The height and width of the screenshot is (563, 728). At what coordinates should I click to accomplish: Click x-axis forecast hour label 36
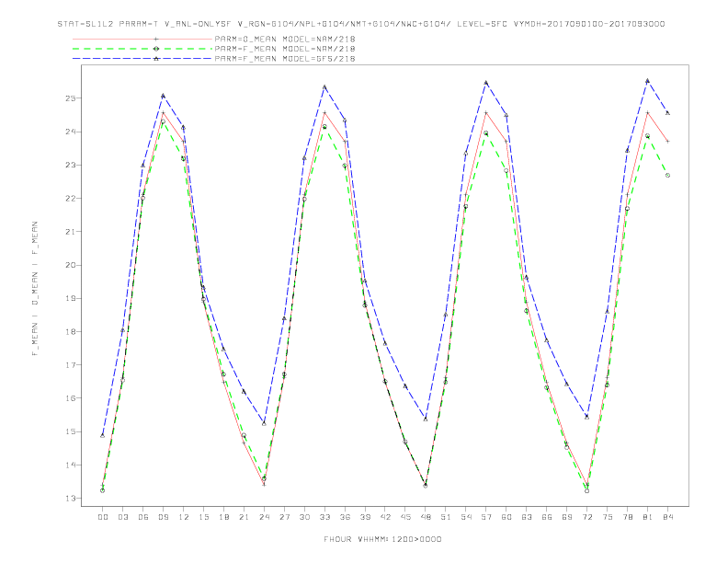click(x=345, y=517)
